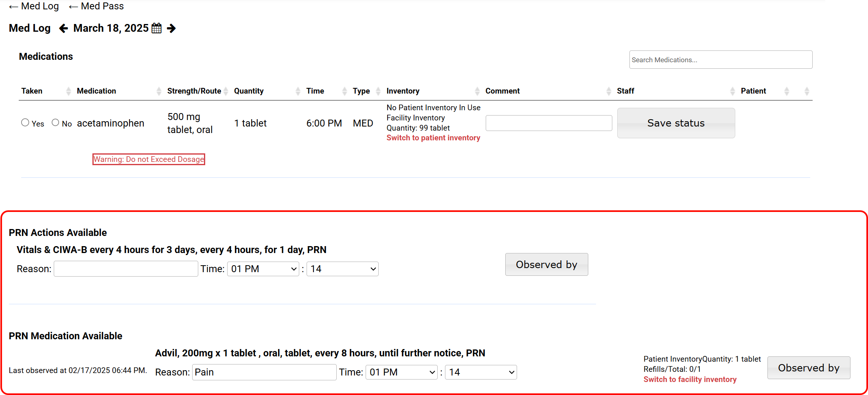The image size is (868, 395).
Task: Go to previous day with left arrow
Action: point(64,28)
